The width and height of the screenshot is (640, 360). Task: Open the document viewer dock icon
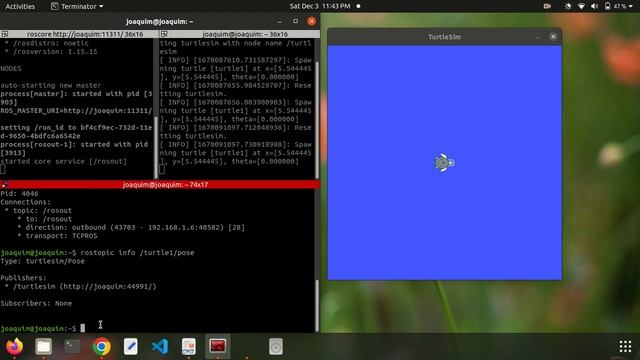189,347
